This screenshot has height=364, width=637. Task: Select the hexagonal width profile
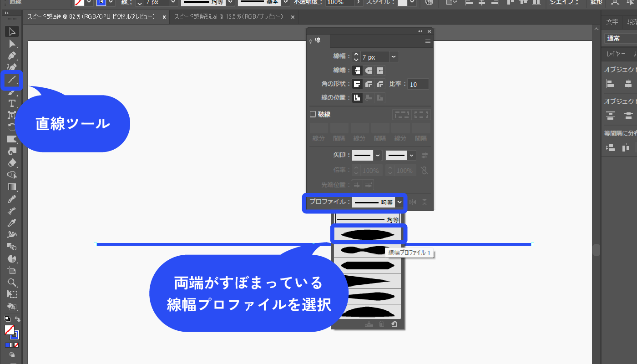[x=368, y=265]
